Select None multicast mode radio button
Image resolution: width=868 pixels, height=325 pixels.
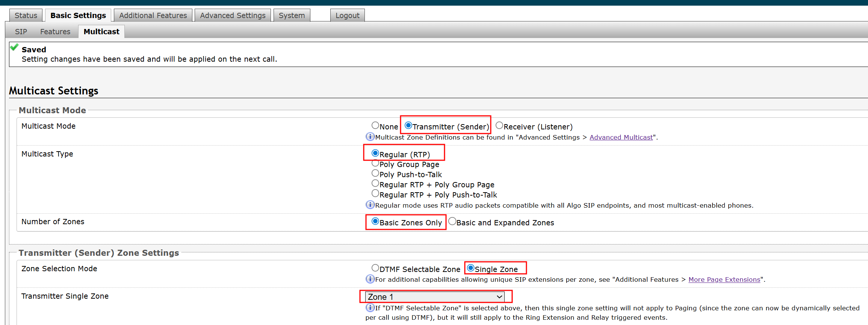(375, 125)
